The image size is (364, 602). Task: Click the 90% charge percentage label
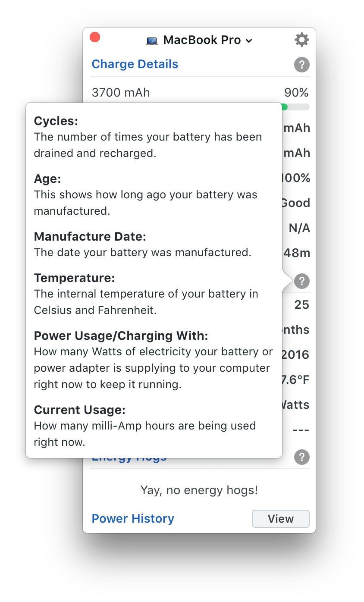pos(296,92)
